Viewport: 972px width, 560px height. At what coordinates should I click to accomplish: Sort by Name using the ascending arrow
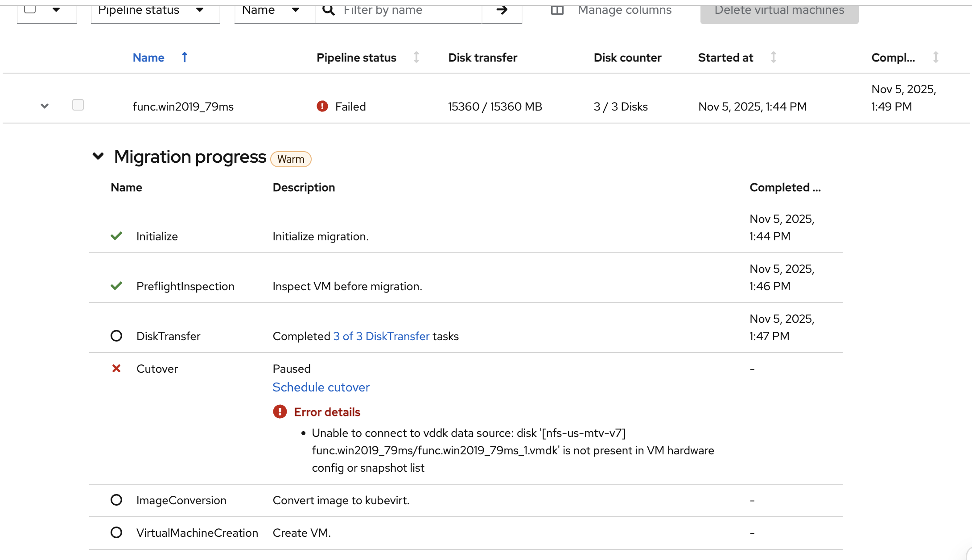pos(185,57)
